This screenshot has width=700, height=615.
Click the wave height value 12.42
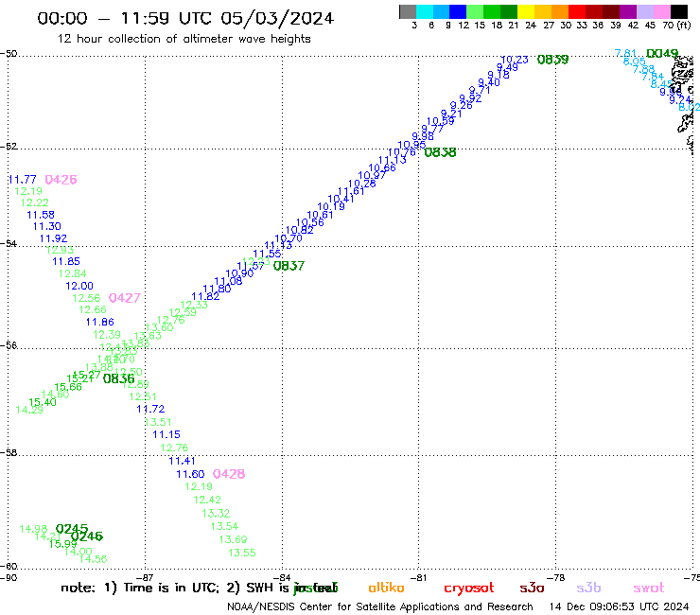(207, 500)
